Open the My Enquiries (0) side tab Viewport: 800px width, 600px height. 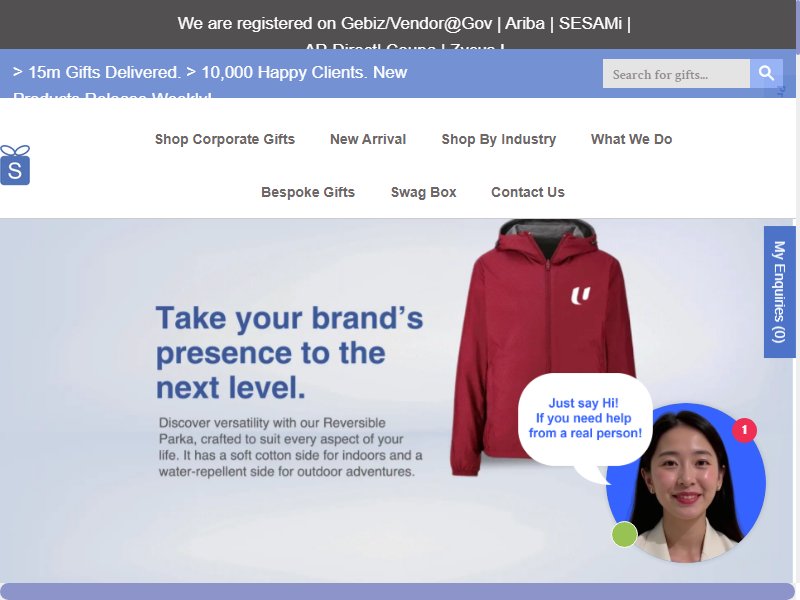(x=779, y=292)
